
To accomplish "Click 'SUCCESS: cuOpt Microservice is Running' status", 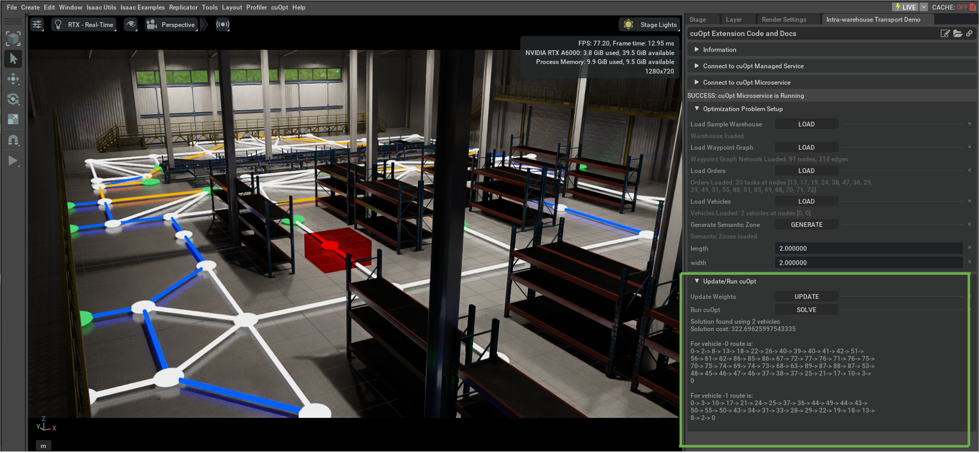I will pyautogui.click(x=745, y=96).
